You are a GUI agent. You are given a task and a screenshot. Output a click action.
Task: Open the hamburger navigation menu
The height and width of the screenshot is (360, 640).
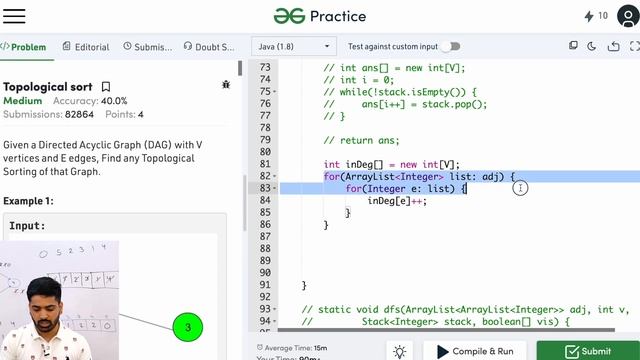[14, 16]
